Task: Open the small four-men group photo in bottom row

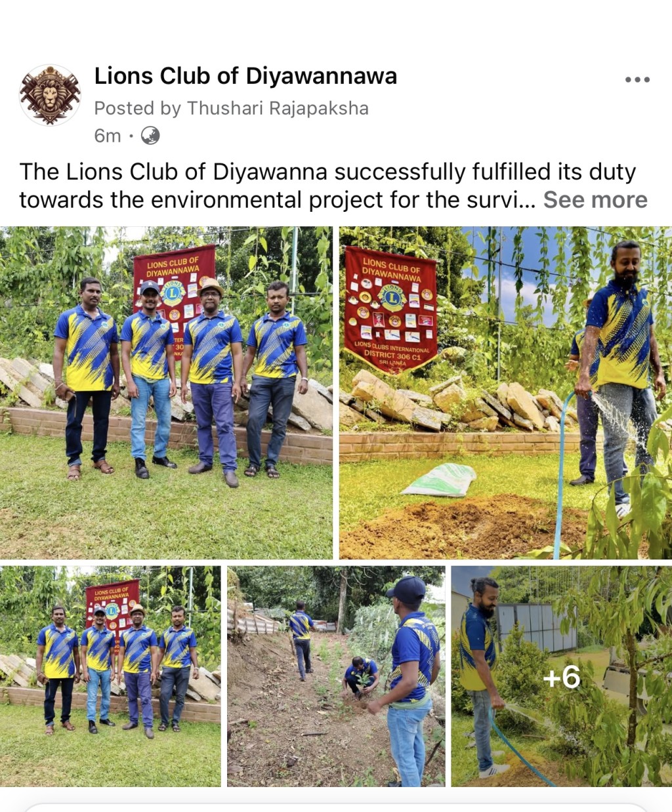Action: [110, 676]
